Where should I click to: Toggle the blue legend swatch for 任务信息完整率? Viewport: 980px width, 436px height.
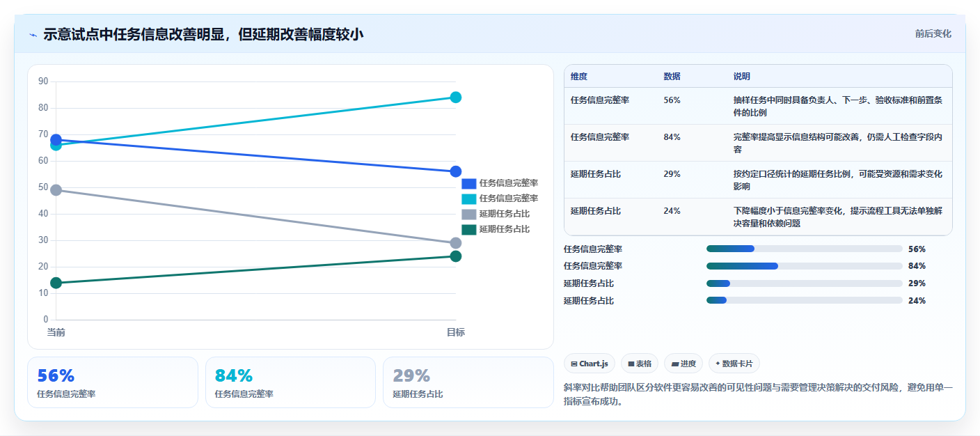pos(468,183)
